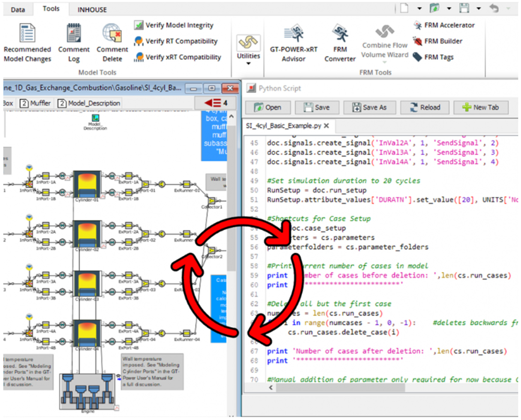This screenshot has height=420, width=521.
Task: Select the Data ribbon tab
Action: [18, 10]
